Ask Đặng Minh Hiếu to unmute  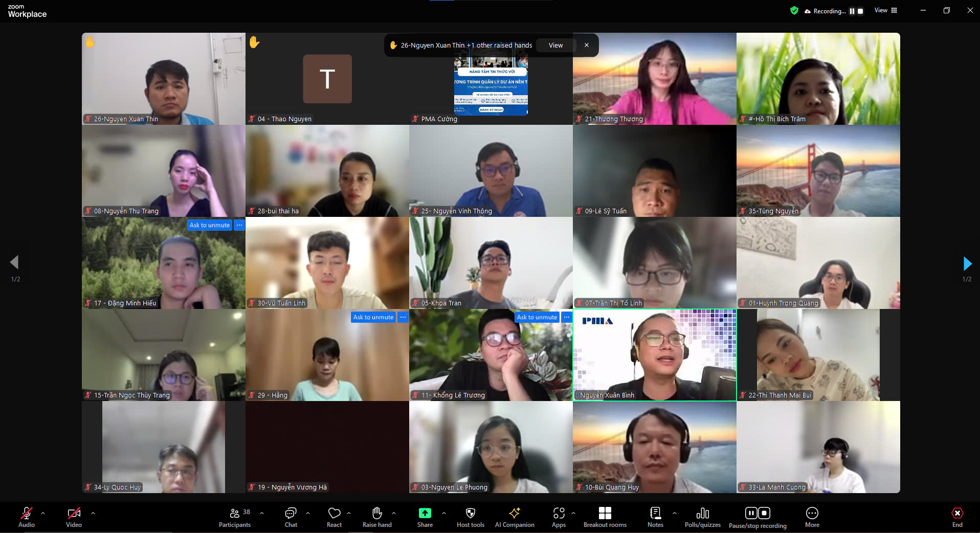[x=210, y=225]
